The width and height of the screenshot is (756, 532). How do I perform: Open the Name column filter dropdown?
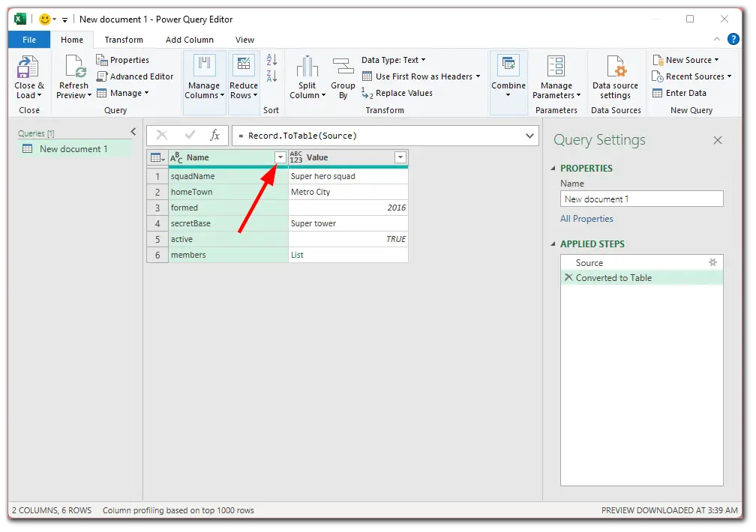pyautogui.click(x=280, y=157)
